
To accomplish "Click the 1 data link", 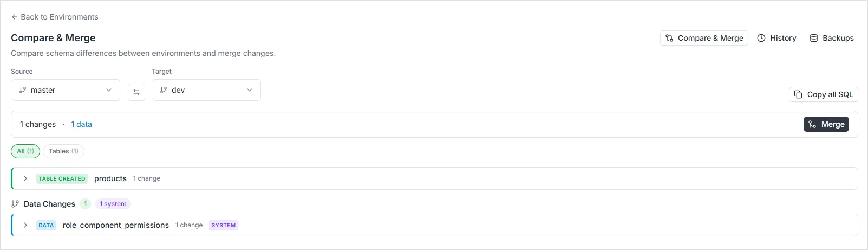I will click(x=81, y=124).
